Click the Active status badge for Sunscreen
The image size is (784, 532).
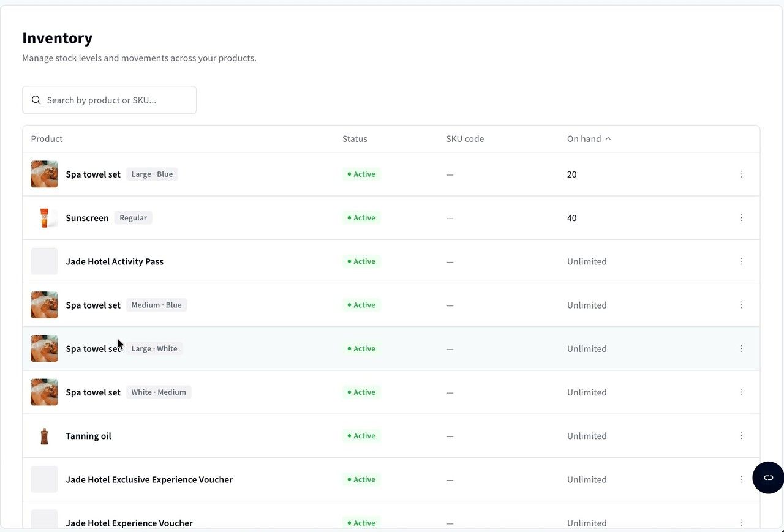pos(361,218)
